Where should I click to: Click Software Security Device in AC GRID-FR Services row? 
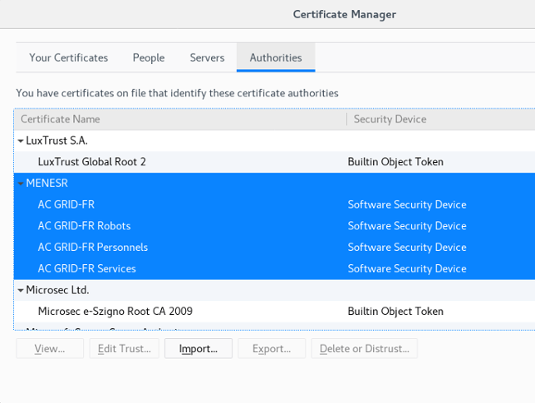click(x=407, y=269)
